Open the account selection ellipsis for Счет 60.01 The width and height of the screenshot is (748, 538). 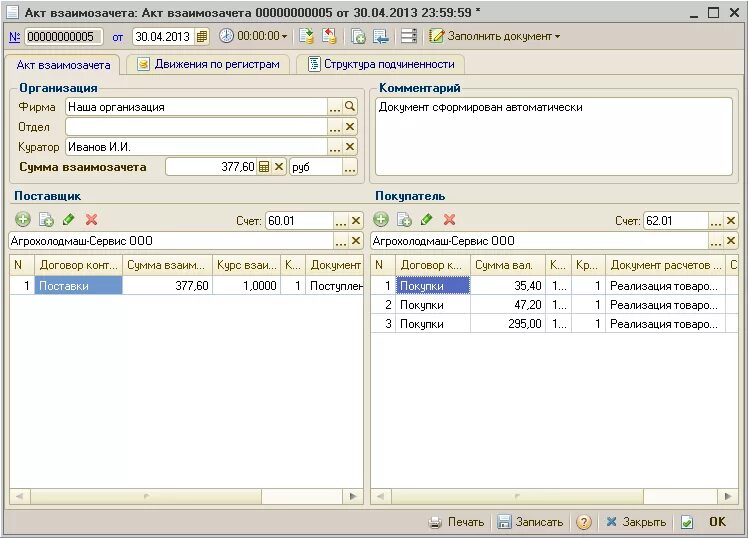[341, 221]
